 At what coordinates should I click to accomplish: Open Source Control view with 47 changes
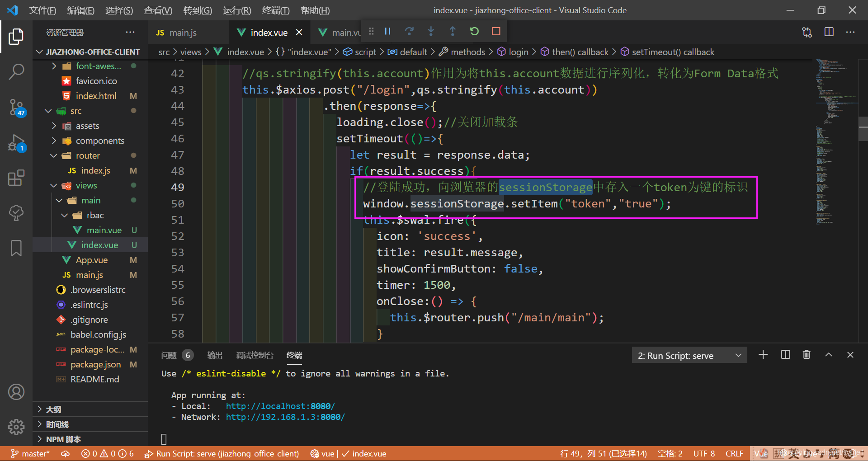pos(16,108)
